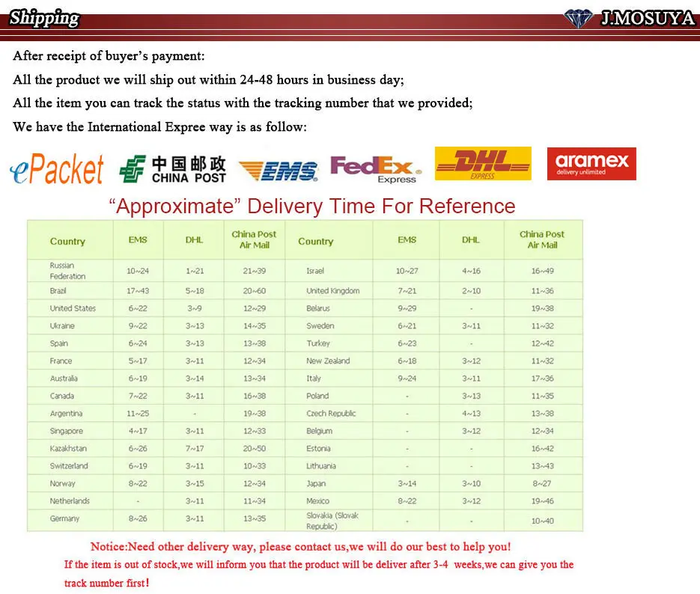700x594 pixels.
Task: Select the Turkey row label
Action: pyautogui.click(x=318, y=343)
